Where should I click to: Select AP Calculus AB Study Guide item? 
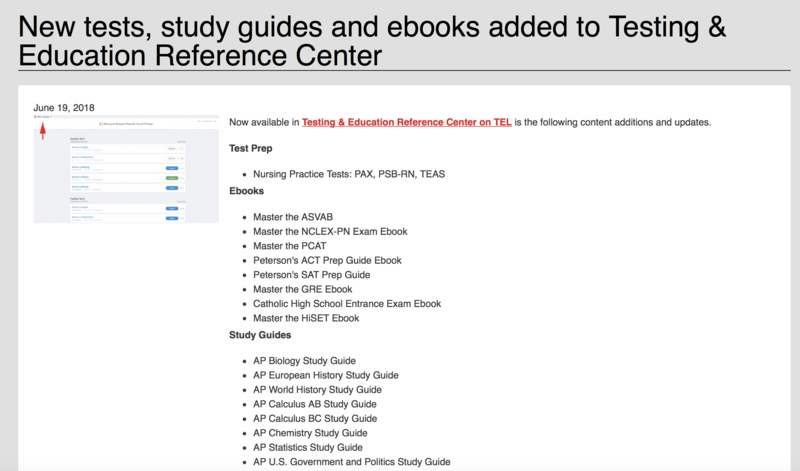[315, 404]
